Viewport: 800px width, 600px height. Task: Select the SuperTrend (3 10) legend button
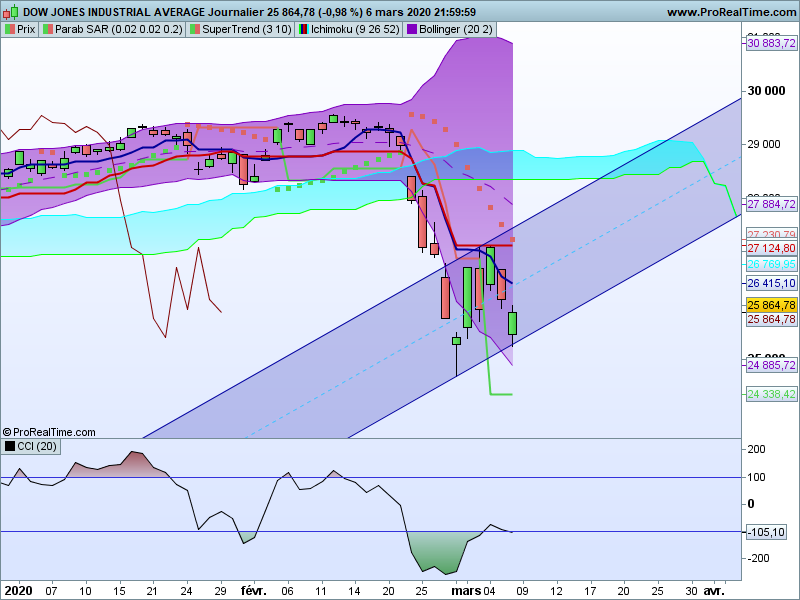241,29
